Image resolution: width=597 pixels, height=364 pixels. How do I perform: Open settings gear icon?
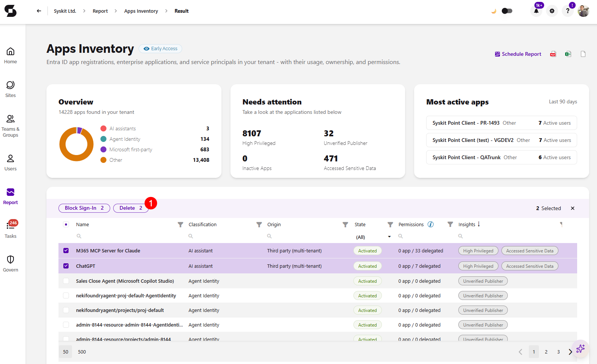[552, 11]
